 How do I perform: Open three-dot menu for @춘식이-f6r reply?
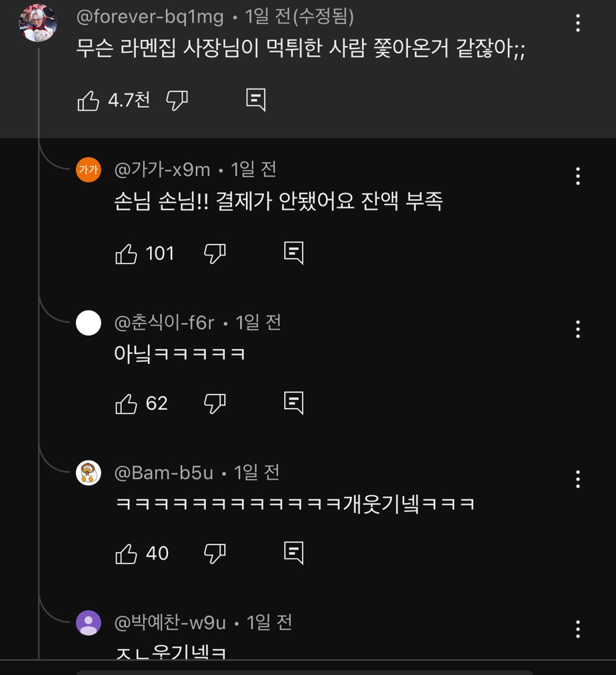(x=577, y=329)
